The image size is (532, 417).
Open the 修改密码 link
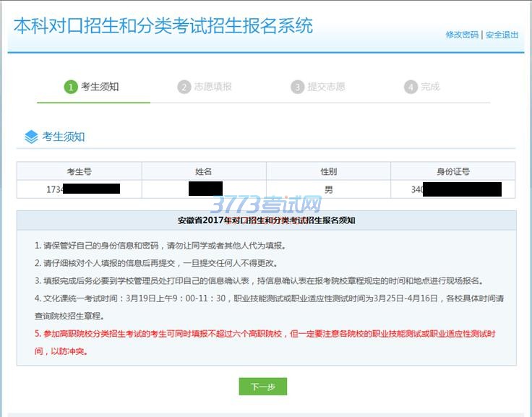(x=462, y=35)
